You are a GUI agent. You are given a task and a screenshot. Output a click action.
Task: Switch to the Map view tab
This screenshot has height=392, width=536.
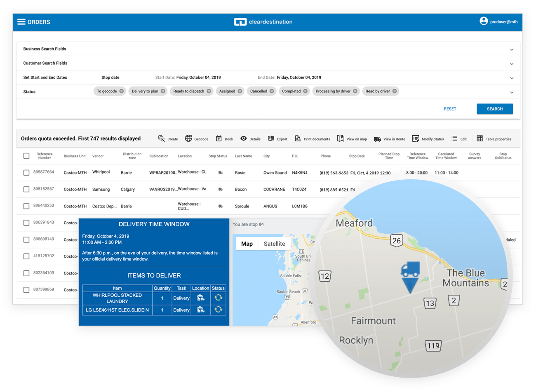tap(247, 244)
